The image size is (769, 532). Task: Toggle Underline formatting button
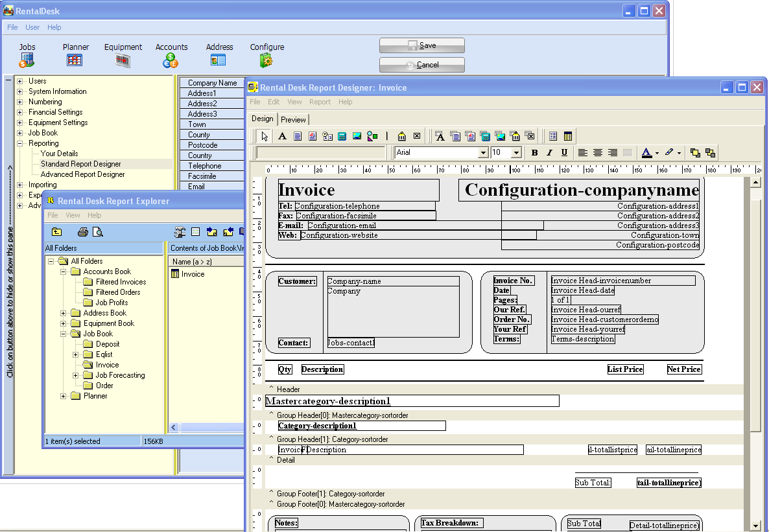point(564,153)
